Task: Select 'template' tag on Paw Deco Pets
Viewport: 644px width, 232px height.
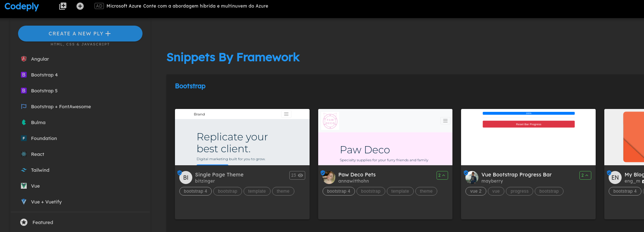Action: click(x=400, y=191)
